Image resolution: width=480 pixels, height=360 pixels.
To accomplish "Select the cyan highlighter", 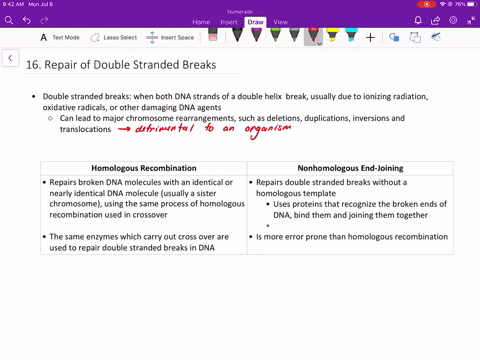I will (x=351, y=35).
